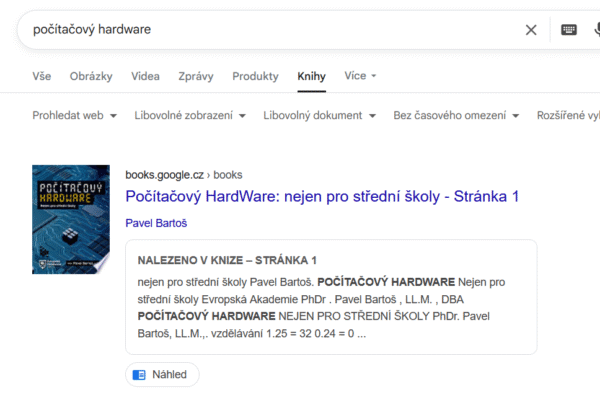
Task: Switch to the Zprávy tab
Action: pyautogui.click(x=196, y=76)
